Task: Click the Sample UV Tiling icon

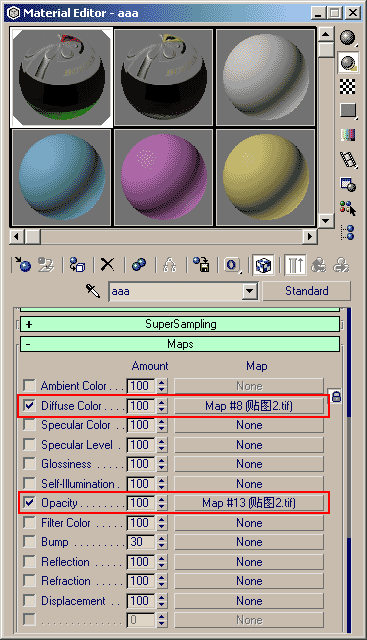Action: coord(348,111)
